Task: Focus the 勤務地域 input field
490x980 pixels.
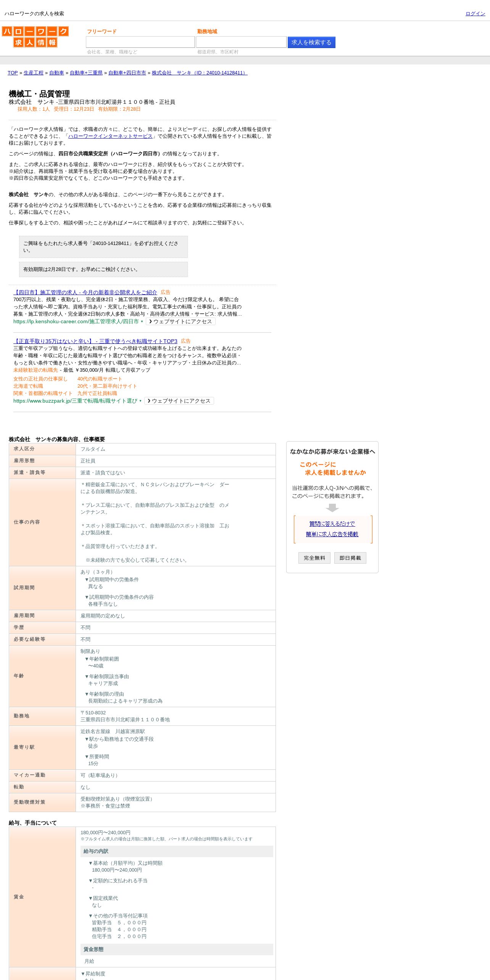Action: coord(241,42)
